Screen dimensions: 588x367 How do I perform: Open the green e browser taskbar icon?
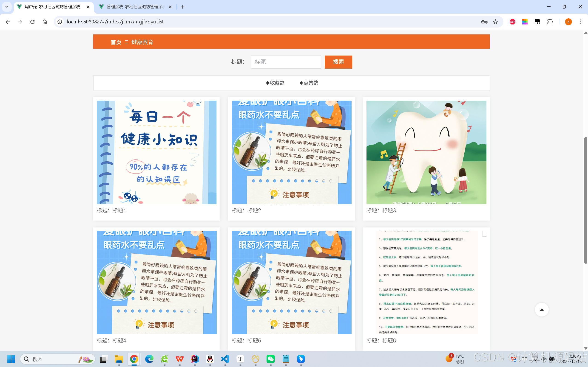(165, 359)
